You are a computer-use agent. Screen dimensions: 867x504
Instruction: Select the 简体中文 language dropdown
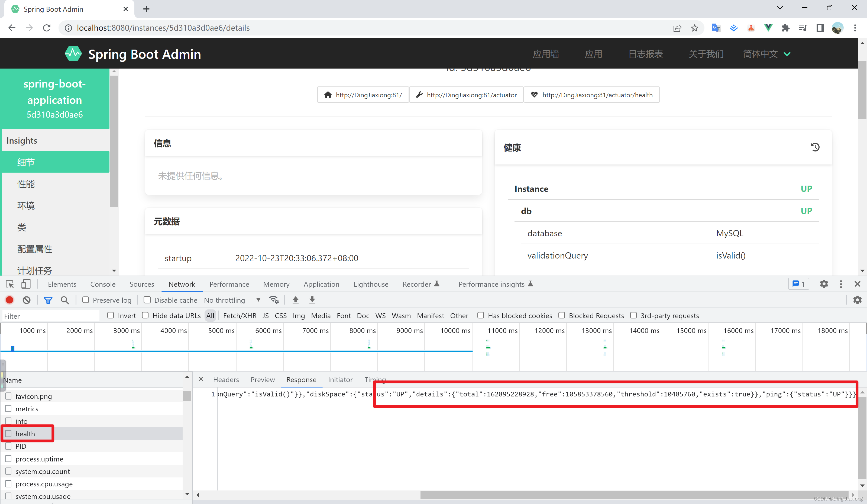[x=768, y=53]
